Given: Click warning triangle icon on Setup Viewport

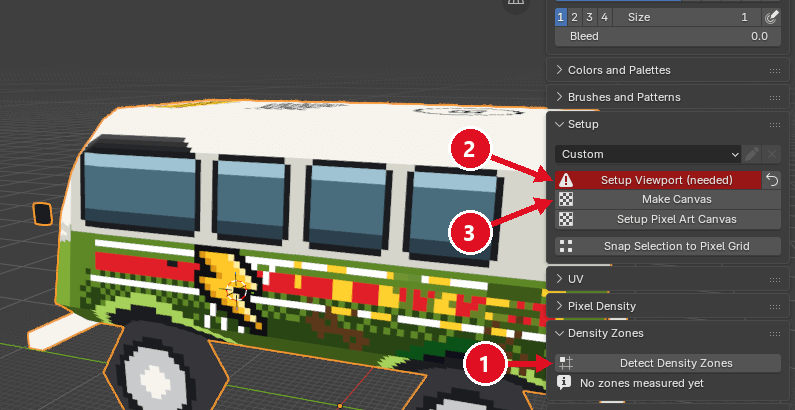Looking at the screenshot, I should point(566,180).
